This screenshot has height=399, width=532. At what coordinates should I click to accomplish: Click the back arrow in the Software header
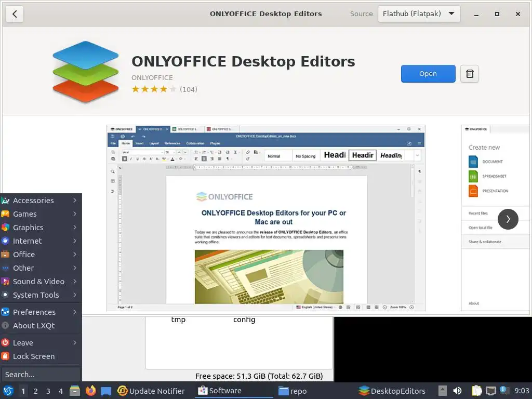tap(15, 14)
